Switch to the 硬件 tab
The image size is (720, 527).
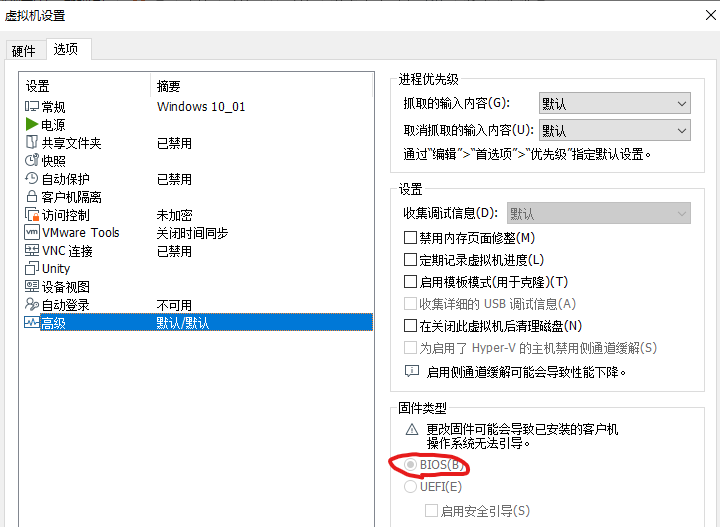[x=24, y=50]
